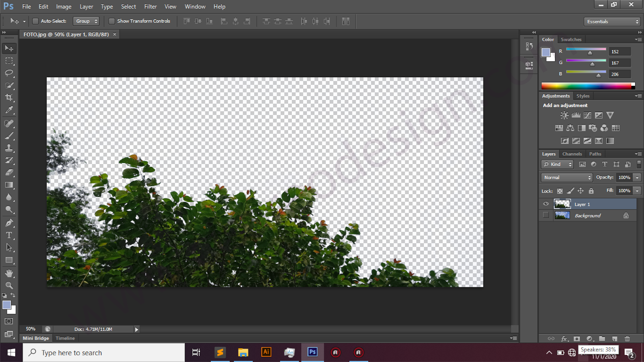The height and width of the screenshot is (362, 644).
Task: Add a layer mask from Layers panel bottom
Action: coord(577,339)
